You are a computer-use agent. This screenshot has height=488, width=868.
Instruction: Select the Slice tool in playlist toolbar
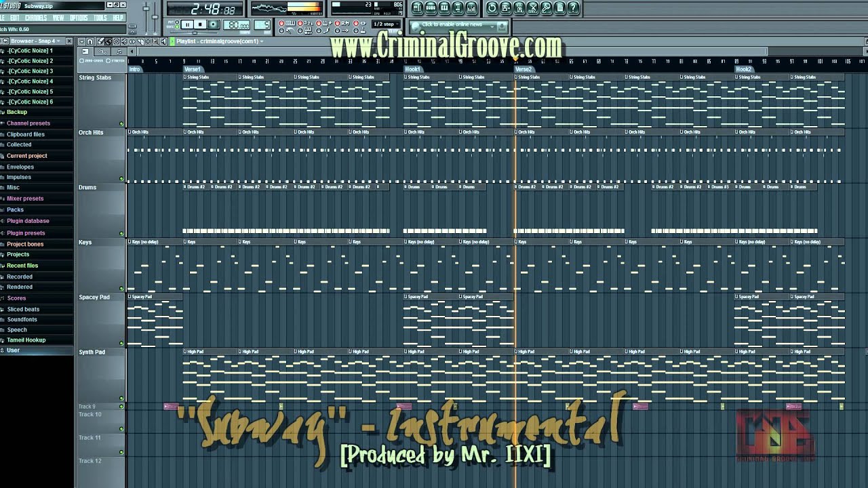tap(140, 41)
